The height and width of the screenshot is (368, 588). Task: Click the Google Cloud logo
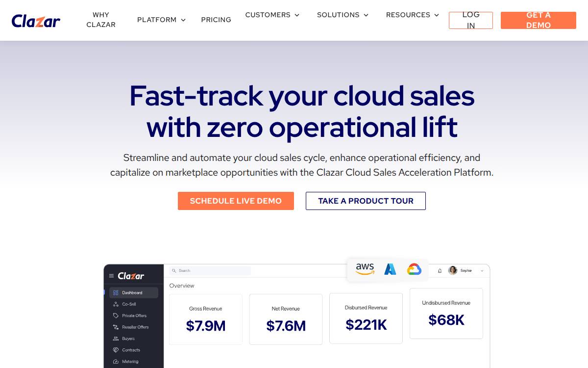pos(414,269)
